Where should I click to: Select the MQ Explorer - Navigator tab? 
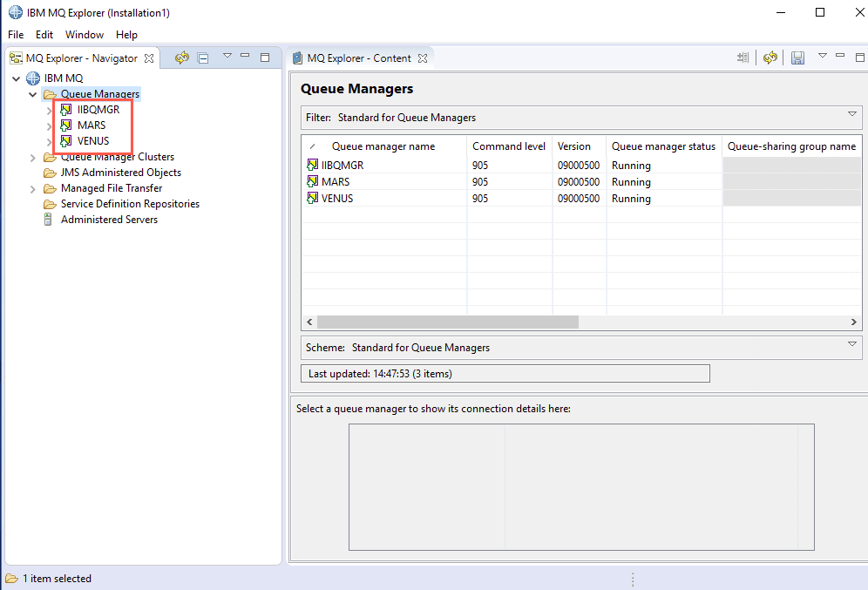(x=81, y=58)
